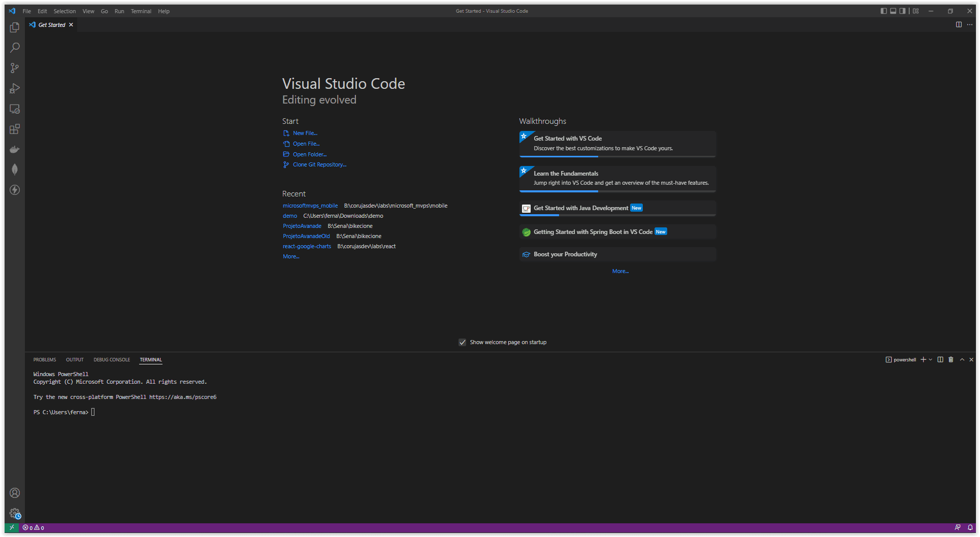
Task: Click the Open Folder link
Action: coord(310,154)
